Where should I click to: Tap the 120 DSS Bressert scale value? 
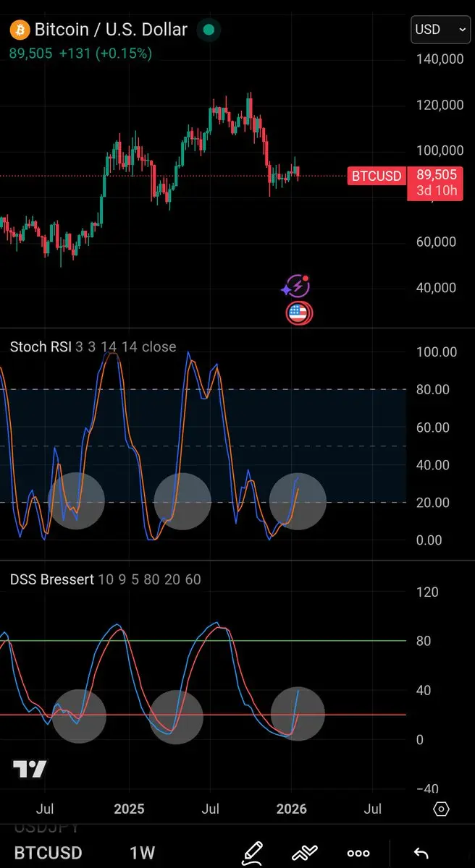click(x=428, y=592)
